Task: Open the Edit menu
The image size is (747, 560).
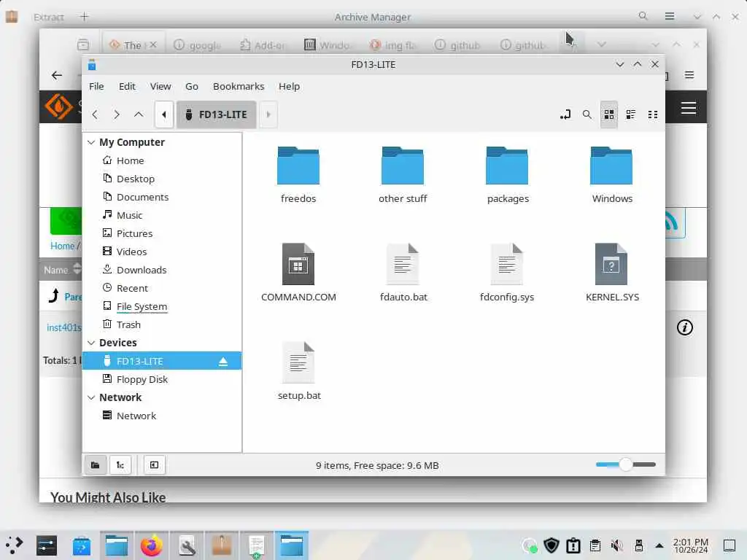Action: pos(127,86)
